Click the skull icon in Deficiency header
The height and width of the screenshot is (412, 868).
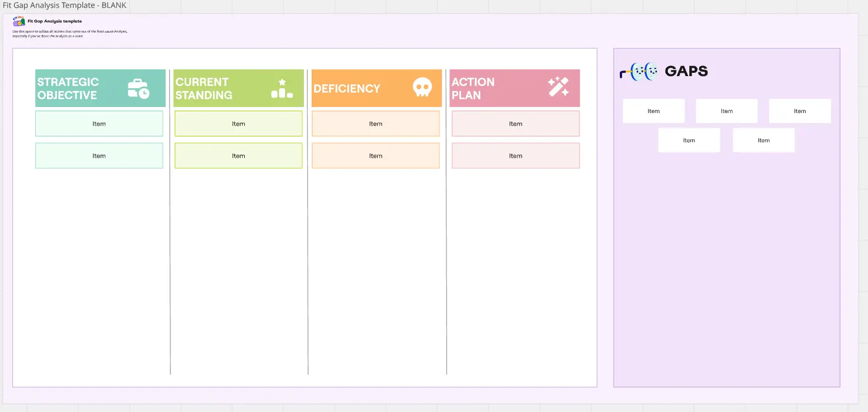[422, 87]
